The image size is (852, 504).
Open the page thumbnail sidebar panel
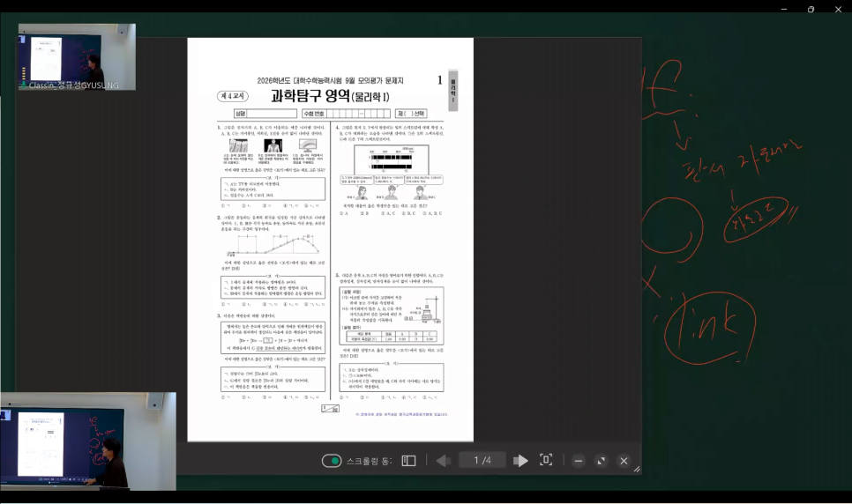408,461
